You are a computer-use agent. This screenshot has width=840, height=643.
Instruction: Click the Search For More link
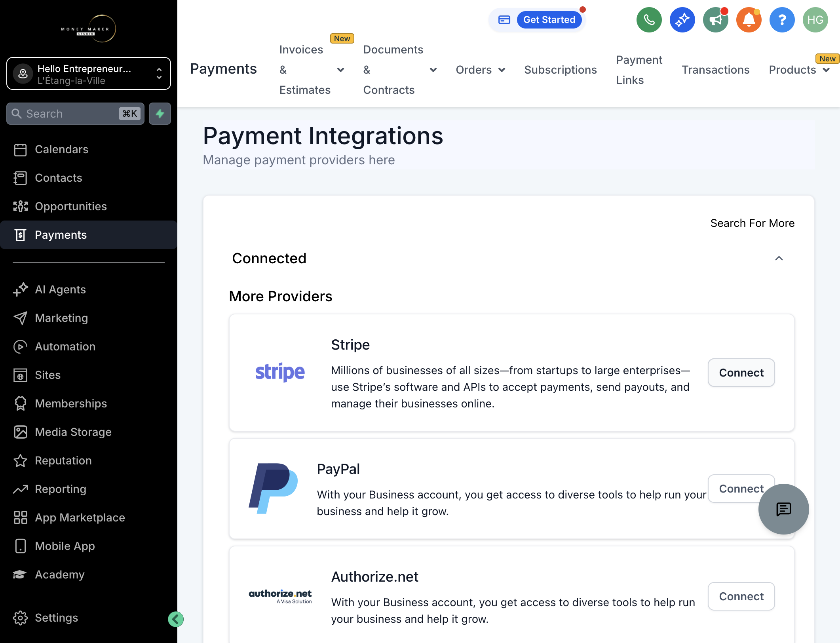752,223
